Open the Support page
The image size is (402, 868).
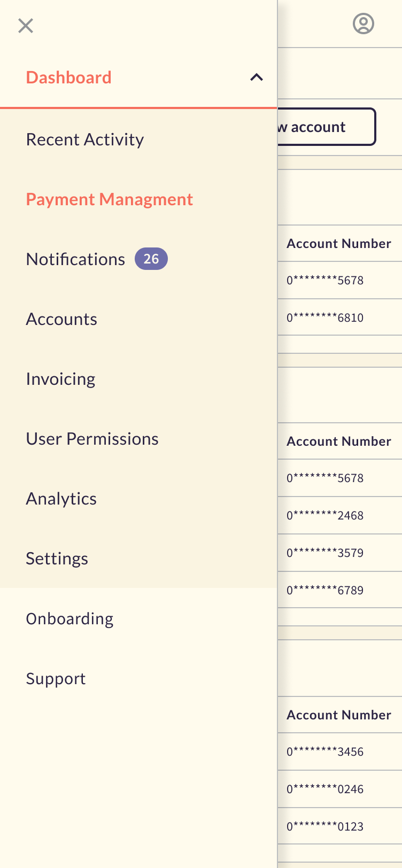(56, 678)
